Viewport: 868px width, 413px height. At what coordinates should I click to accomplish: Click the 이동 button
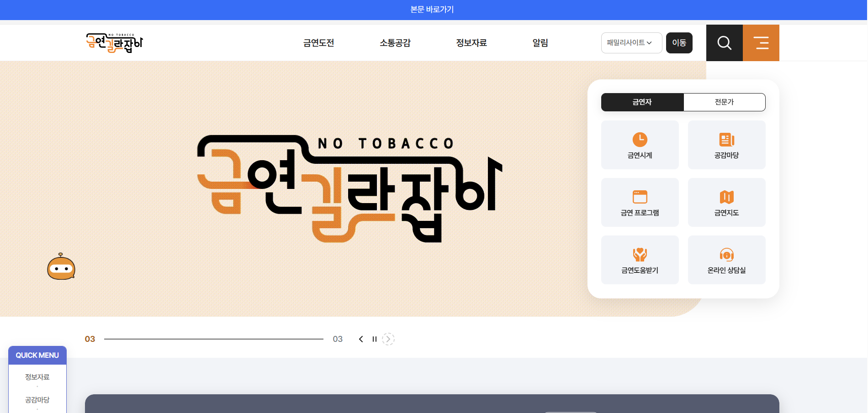click(x=679, y=43)
